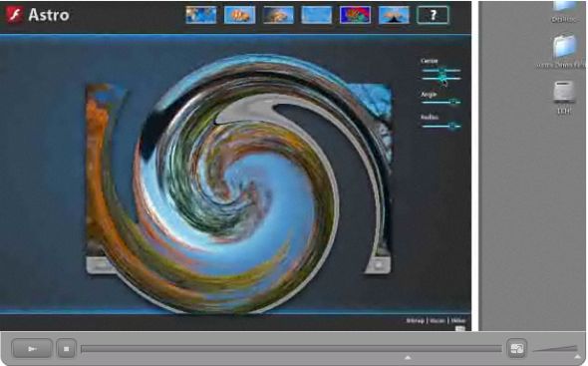Image resolution: width=588 pixels, height=366 pixels.
Task: Click the play/pause button in the player bar
Action: click(32, 349)
